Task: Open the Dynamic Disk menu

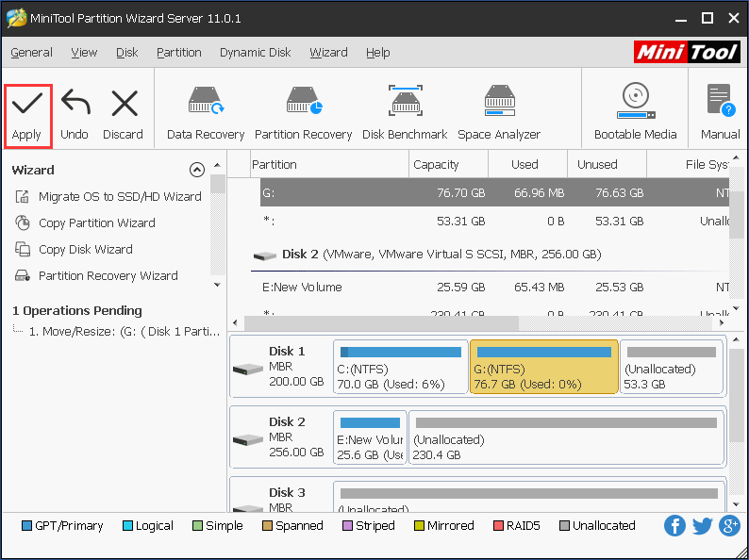Action: [255, 53]
